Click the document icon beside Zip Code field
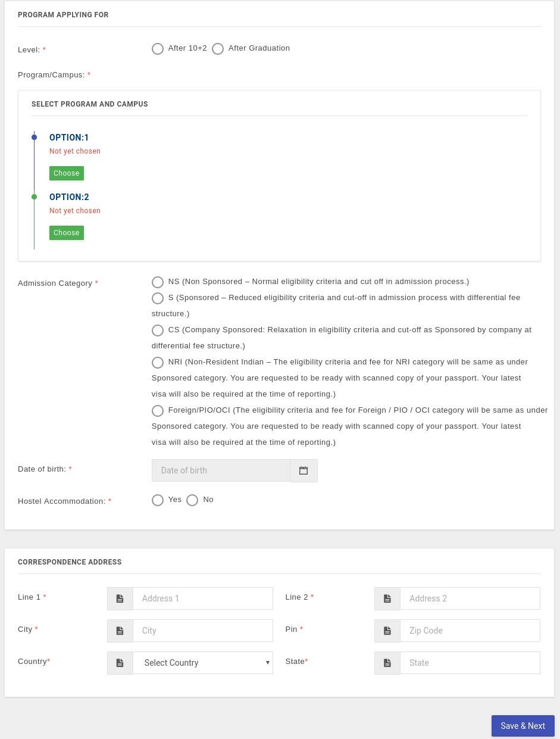 click(387, 631)
